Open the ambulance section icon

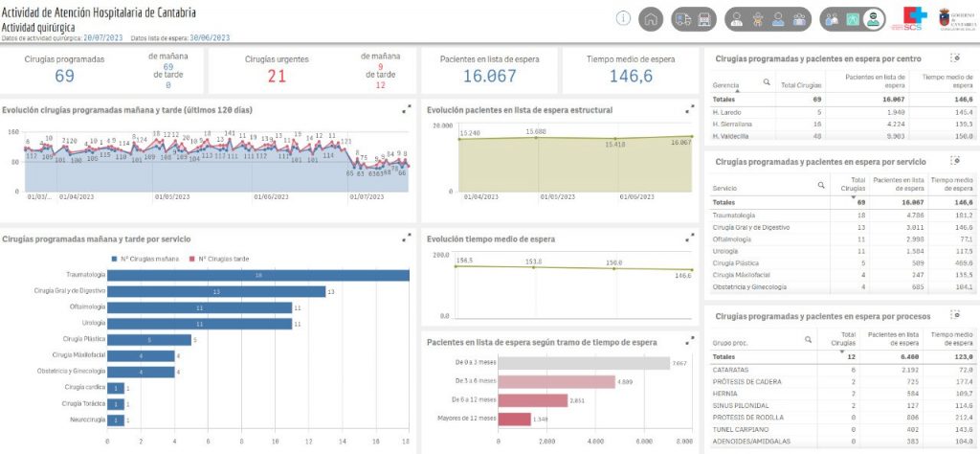click(x=683, y=18)
